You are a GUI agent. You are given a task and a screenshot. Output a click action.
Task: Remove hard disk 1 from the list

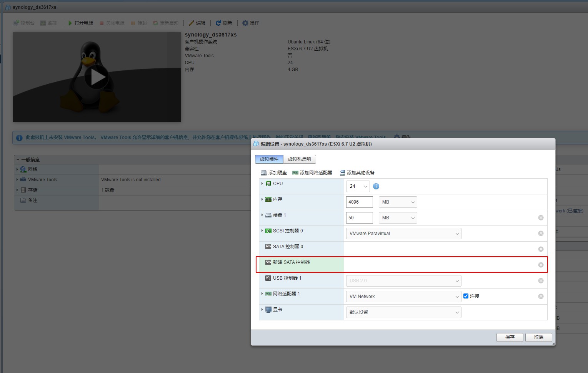click(541, 218)
